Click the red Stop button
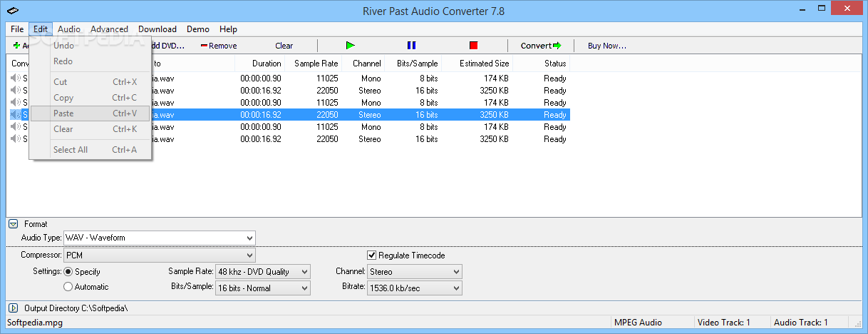The height and width of the screenshot is (334, 868). click(473, 46)
